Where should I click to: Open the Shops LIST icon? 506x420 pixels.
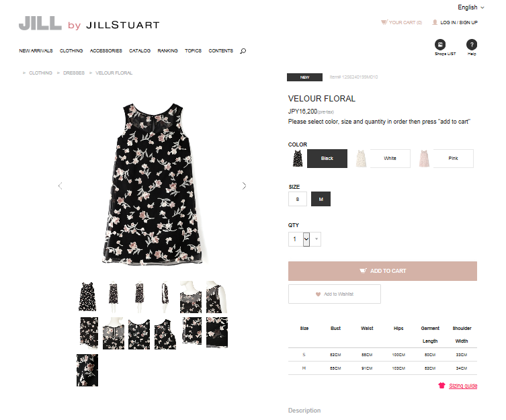pos(440,44)
